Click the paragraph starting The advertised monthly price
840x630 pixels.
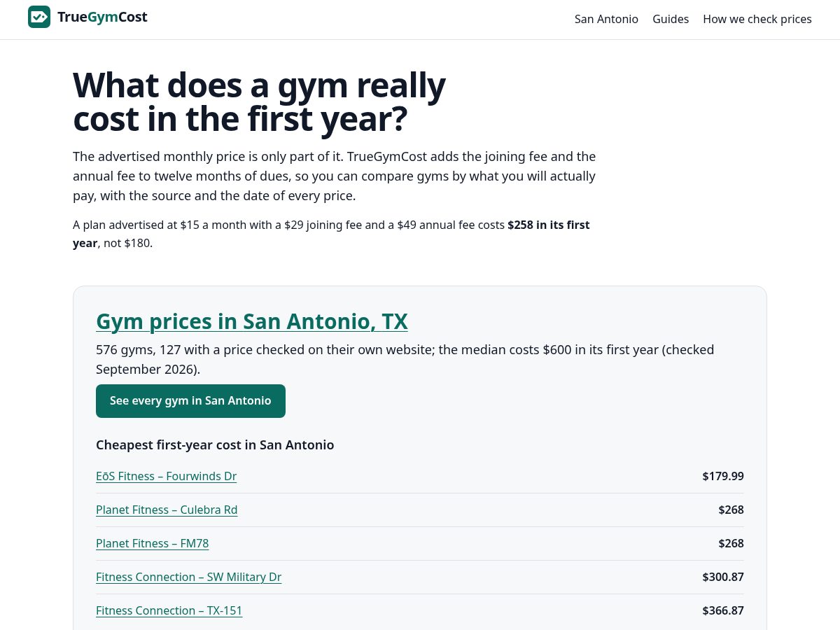point(335,176)
